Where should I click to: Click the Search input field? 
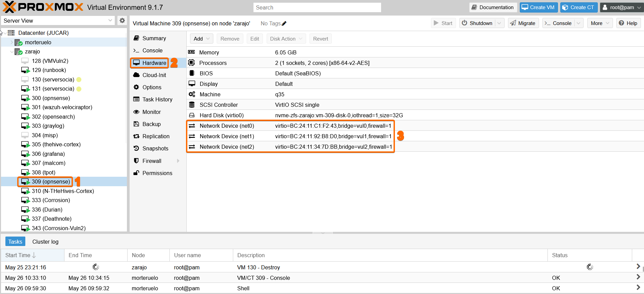pos(317,7)
